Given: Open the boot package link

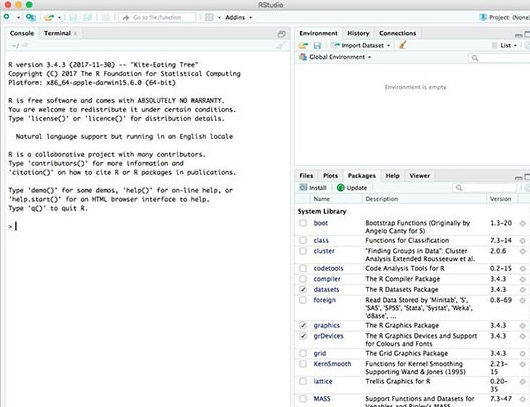Looking at the screenshot, I should (x=321, y=223).
